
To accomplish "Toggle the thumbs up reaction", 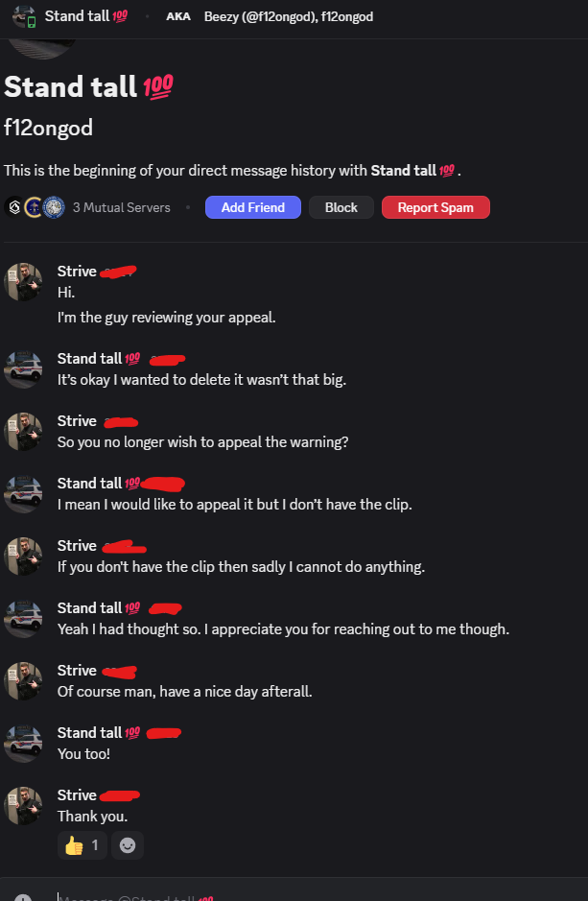I will click(82, 845).
